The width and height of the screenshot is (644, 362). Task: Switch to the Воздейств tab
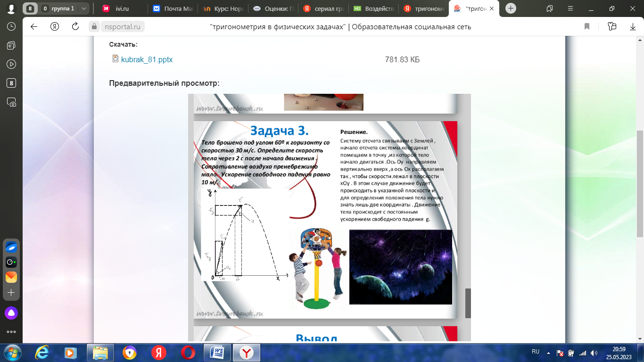[373, 8]
